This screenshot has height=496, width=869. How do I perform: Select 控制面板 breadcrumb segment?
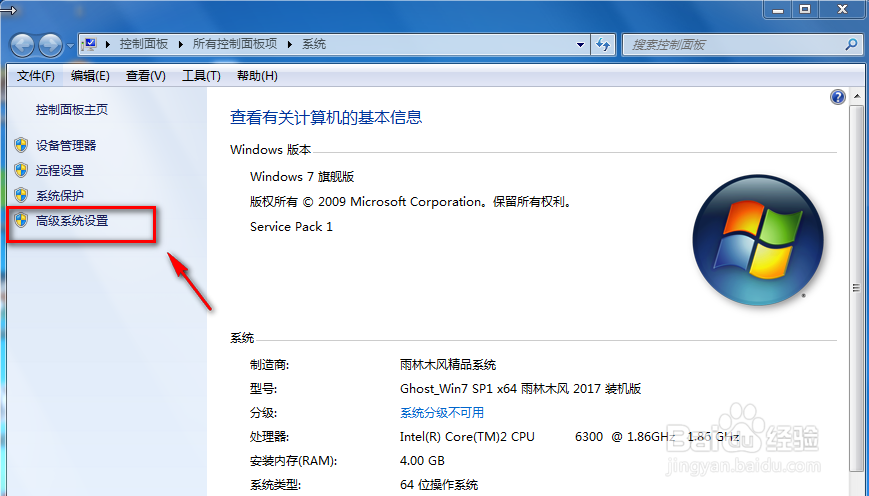pyautogui.click(x=144, y=44)
